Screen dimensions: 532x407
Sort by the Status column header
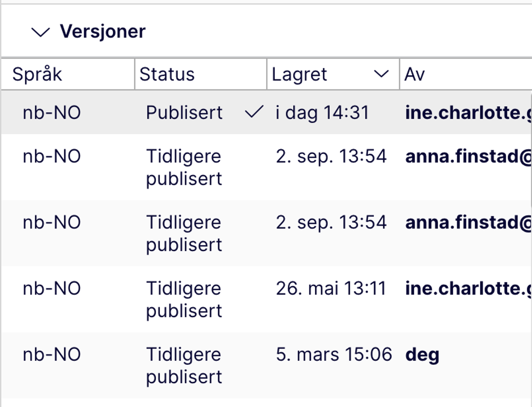point(167,74)
